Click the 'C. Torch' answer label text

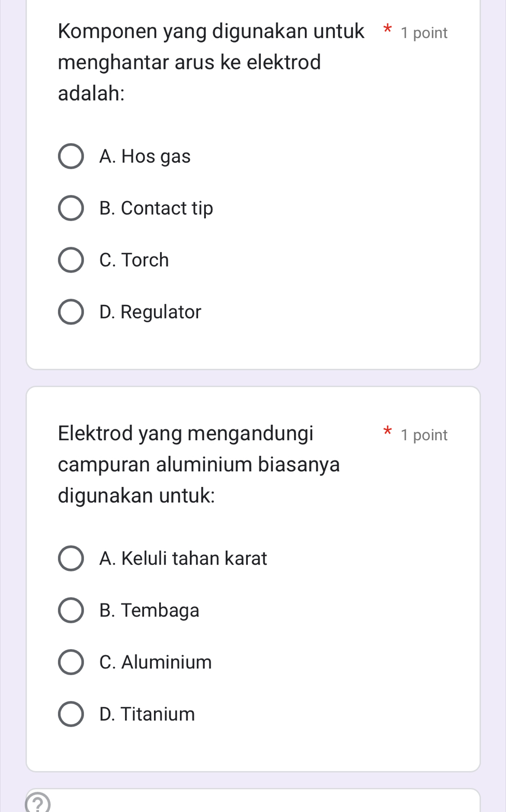(134, 260)
